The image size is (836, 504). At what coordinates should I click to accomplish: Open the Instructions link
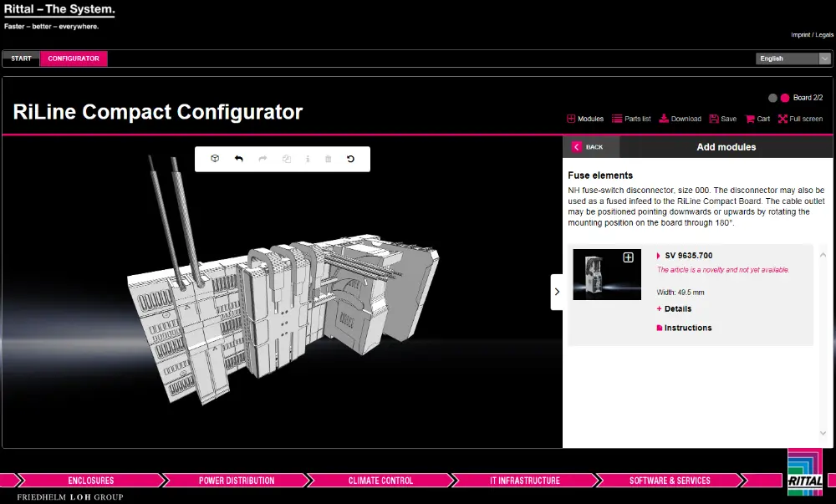[687, 328]
